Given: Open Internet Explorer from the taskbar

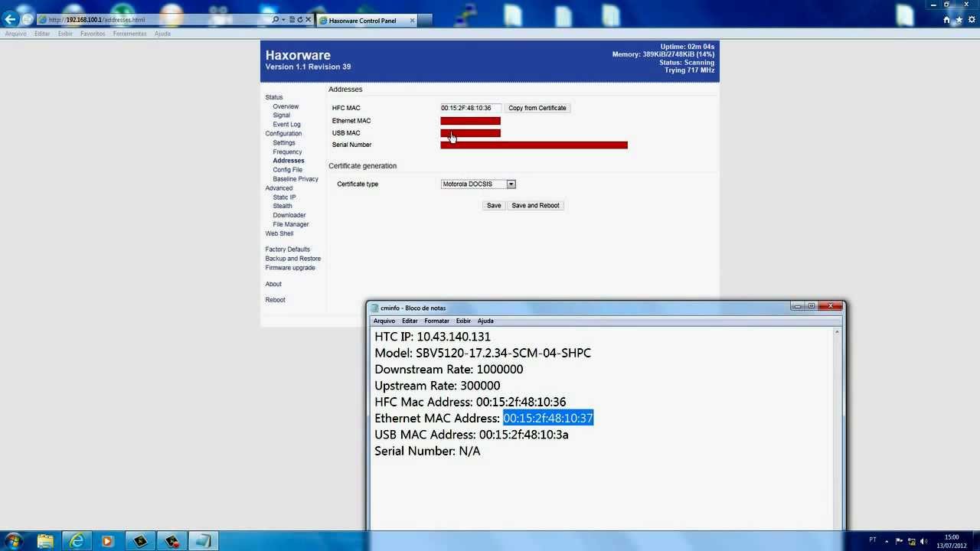Looking at the screenshot, I should click(77, 541).
